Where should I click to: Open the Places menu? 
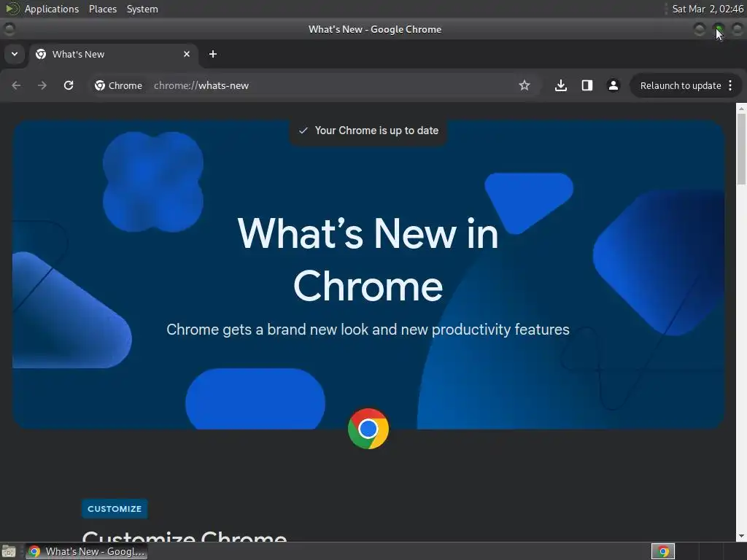point(103,9)
